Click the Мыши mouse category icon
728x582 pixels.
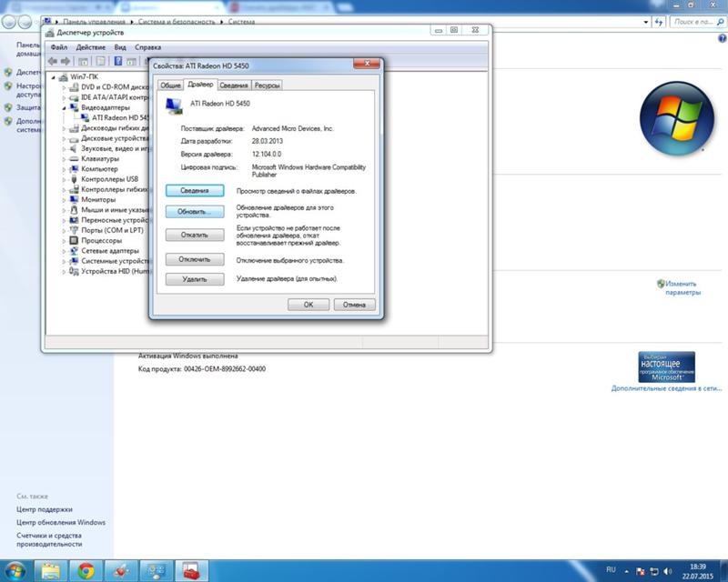tap(74, 210)
